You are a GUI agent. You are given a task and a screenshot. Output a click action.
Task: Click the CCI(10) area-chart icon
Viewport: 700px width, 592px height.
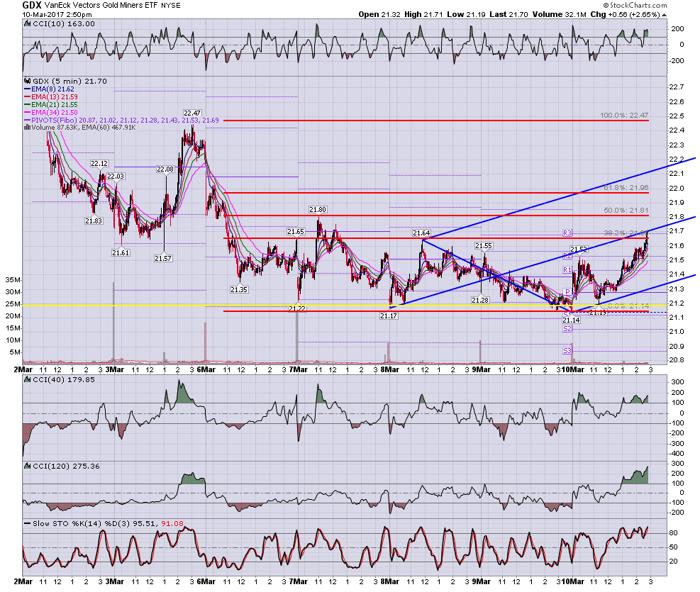tap(27, 24)
